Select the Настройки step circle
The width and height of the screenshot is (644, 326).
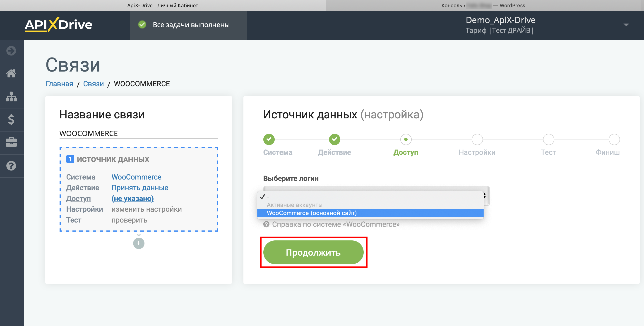coord(477,139)
